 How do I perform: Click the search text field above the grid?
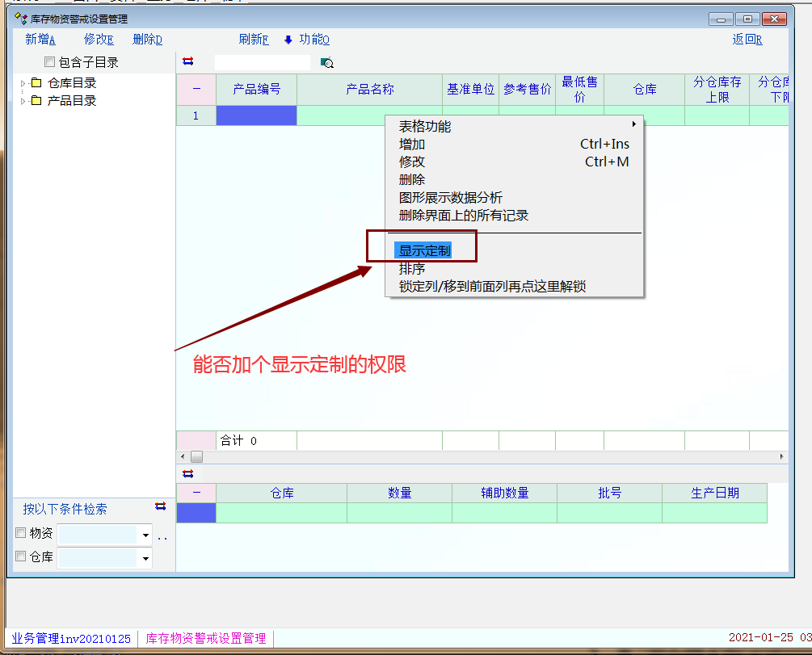click(x=262, y=62)
